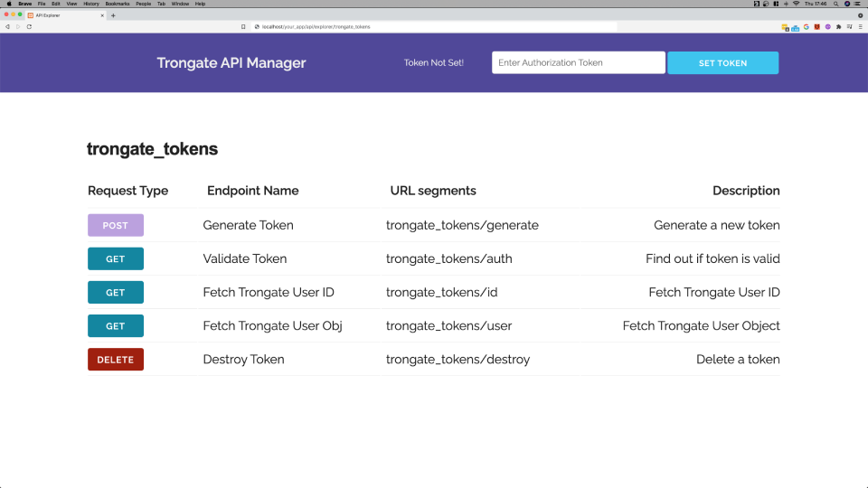Open the Window menu

pyautogui.click(x=180, y=4)
